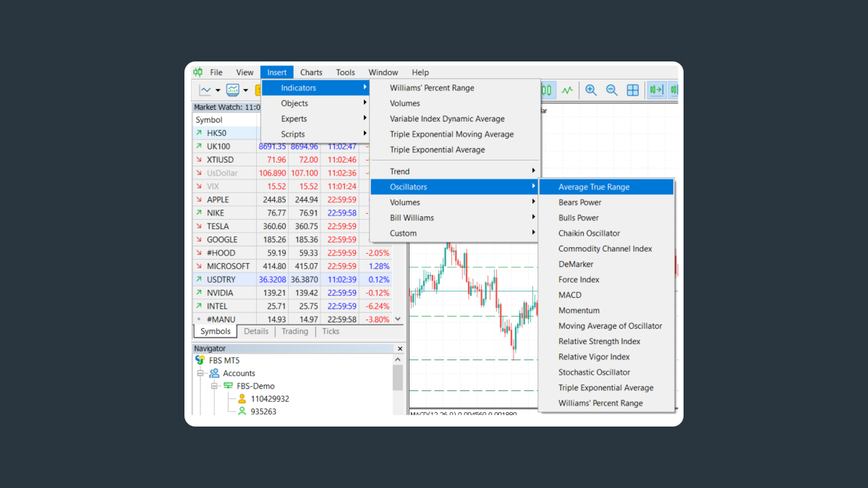The image size is (868, 488).
Task: Choose Bears Power oscillator
Action: [x=606, y=202]
